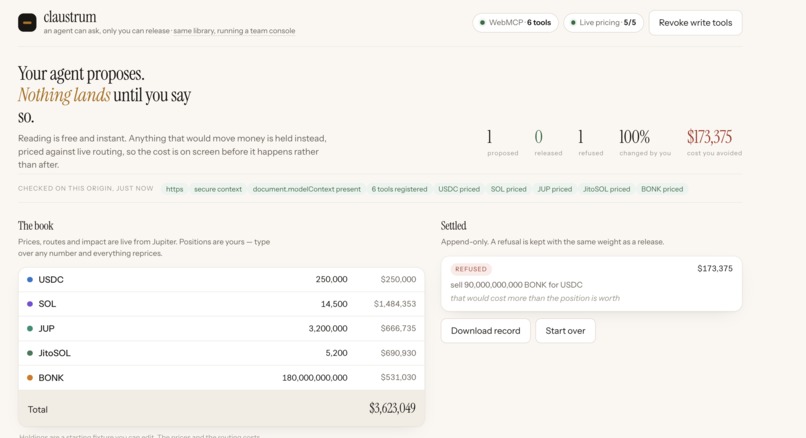Click the released count stat
Viewport: 806px width, 438px height.
[548, 142]
